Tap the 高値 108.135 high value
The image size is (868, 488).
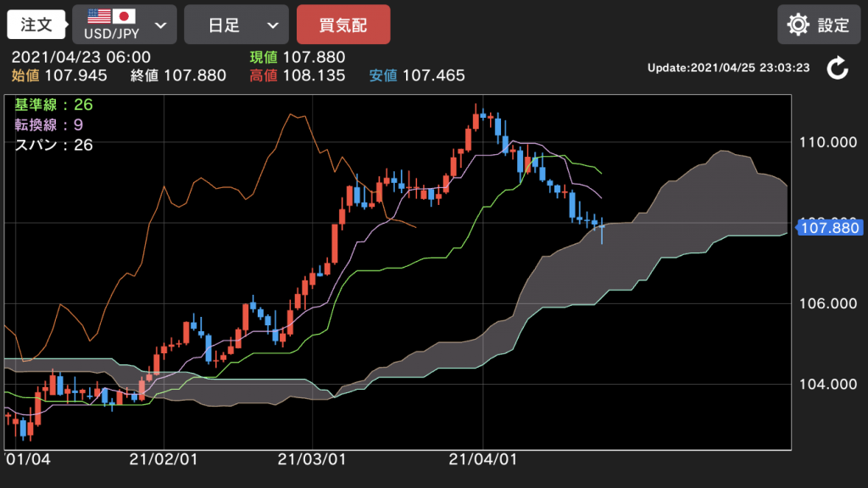(297, 75)
